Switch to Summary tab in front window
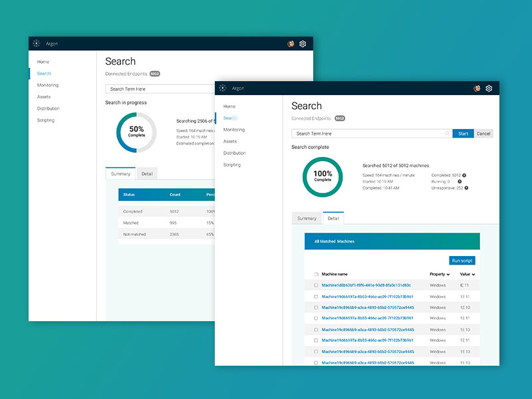 [307, 218]
